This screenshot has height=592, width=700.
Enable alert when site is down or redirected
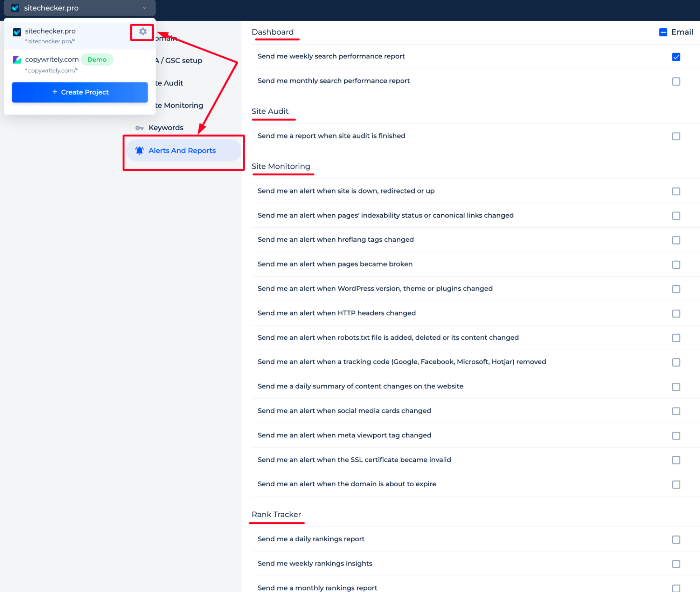(676, 191)
